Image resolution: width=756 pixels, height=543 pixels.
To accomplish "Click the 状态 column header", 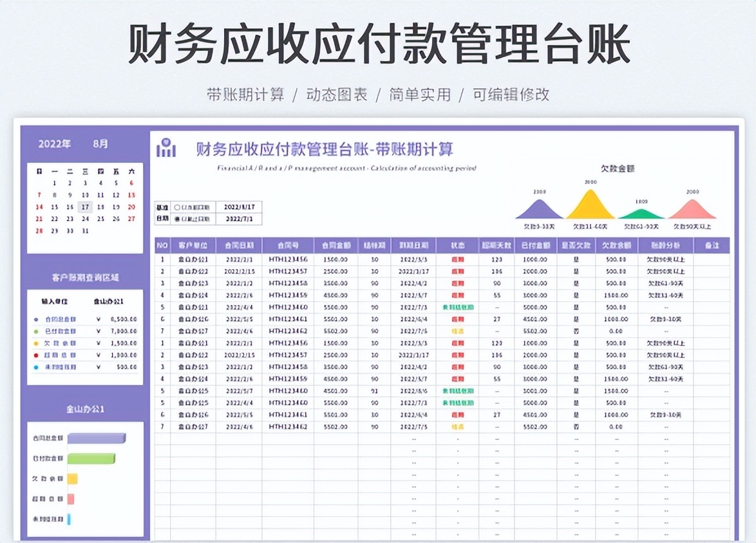I will 457,245.
